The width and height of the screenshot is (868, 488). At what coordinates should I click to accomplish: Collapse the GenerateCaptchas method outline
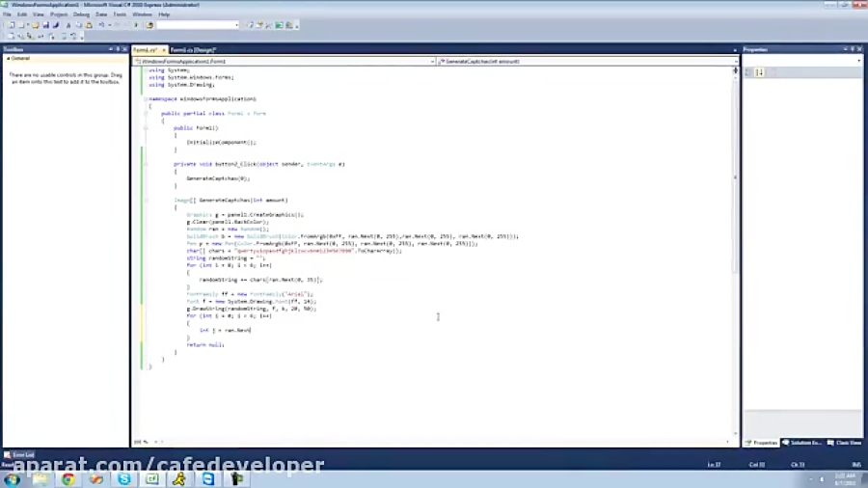(147, 201)
